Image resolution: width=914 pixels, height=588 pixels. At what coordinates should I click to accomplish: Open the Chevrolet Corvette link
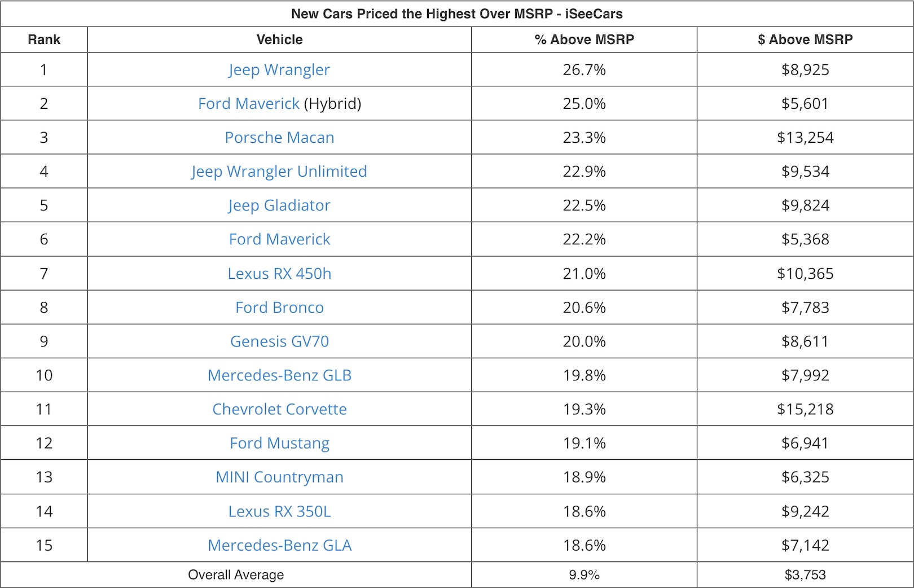pyautogui.click(x=279, y=409)
